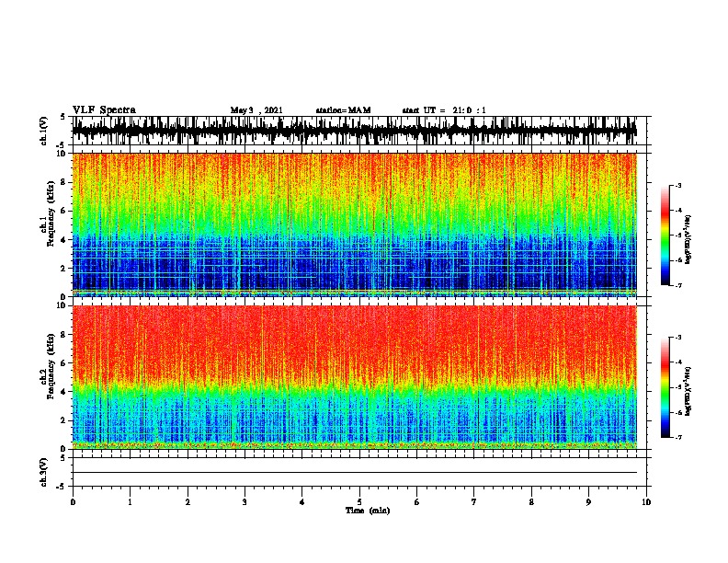The height and width of the screenshot is (563, 728).
Task: Click the 'station=MAM' header label
Action: coord(343,110)
